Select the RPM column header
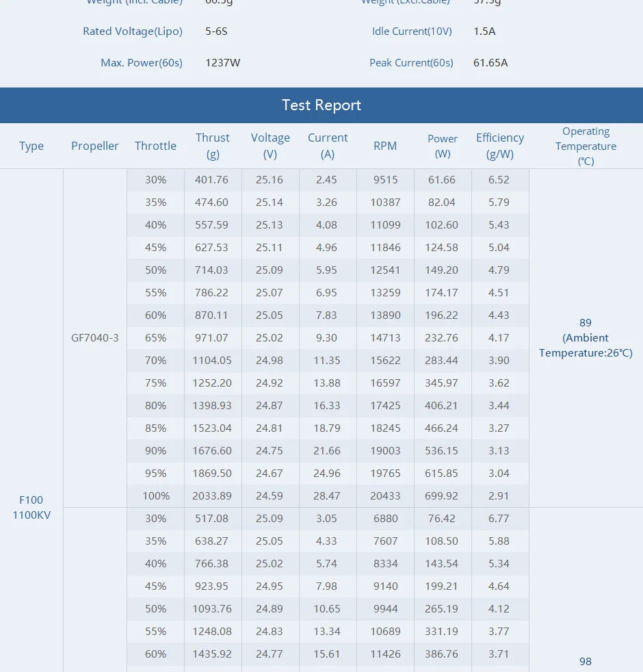The image size is (643, 672). click(385, 146)
